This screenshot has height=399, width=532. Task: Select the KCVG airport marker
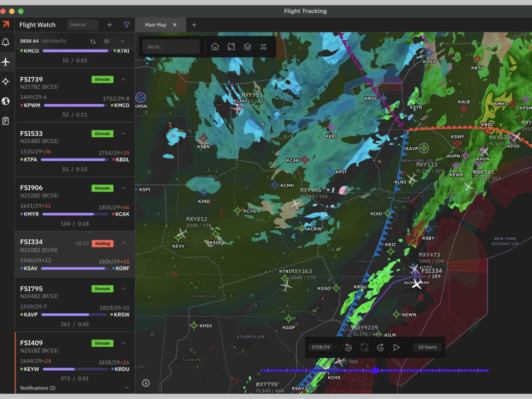tap(237, 211)
